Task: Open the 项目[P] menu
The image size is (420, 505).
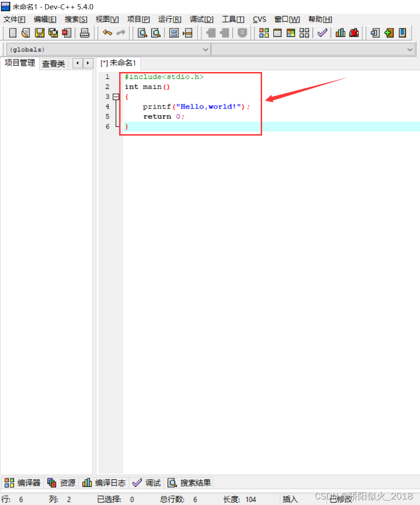Action: [138, 19]
